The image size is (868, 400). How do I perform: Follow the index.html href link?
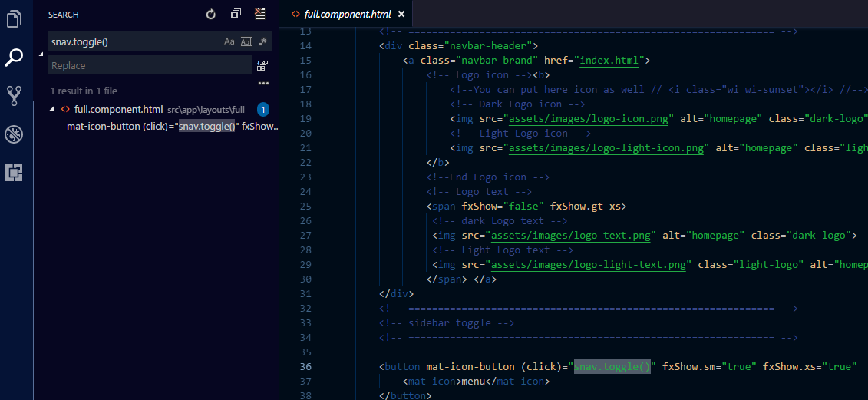(x=609, y=61)
